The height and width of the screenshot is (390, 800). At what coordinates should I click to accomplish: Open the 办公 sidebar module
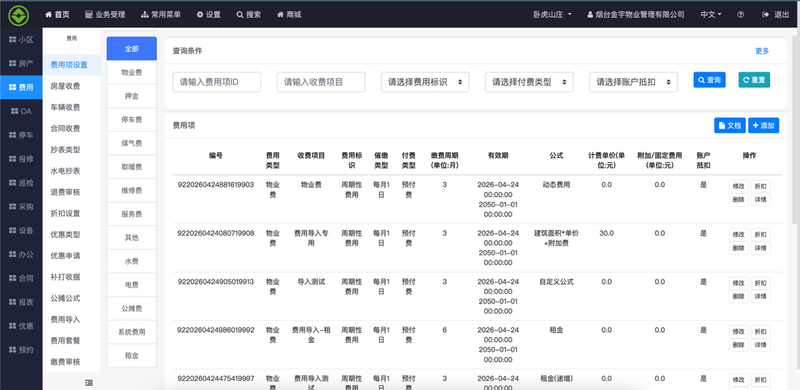[21, 254]
